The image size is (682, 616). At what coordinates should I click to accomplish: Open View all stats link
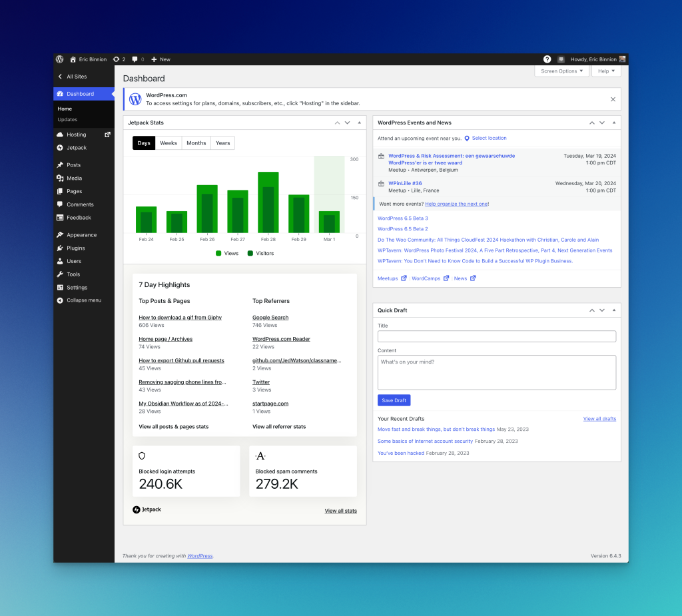click(x=340, y=511)
